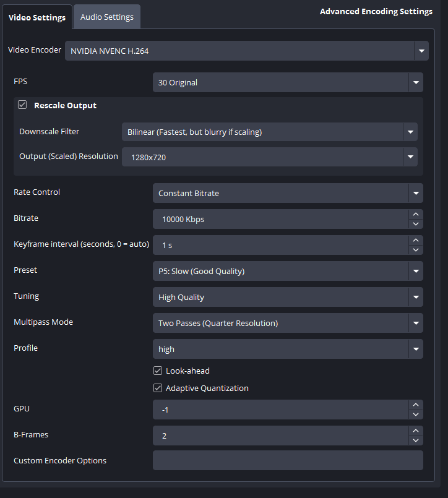
Task: Open the Video Encoder dropdown
Action: [246, 51]
